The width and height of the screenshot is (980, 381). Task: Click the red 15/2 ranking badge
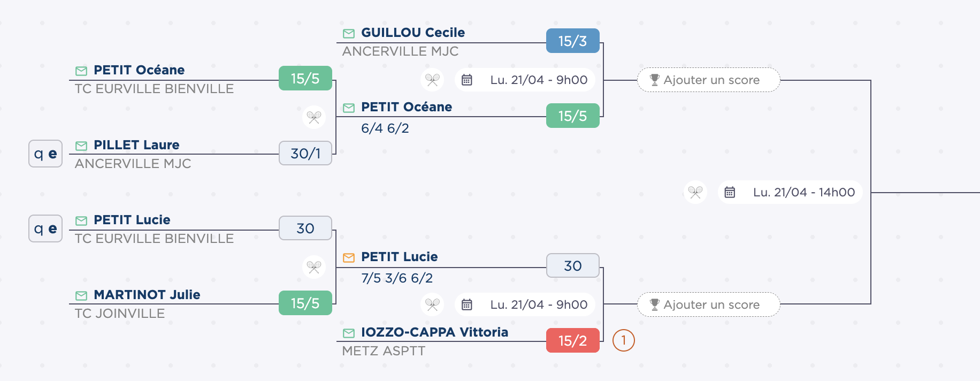click(x=572, y=340)
